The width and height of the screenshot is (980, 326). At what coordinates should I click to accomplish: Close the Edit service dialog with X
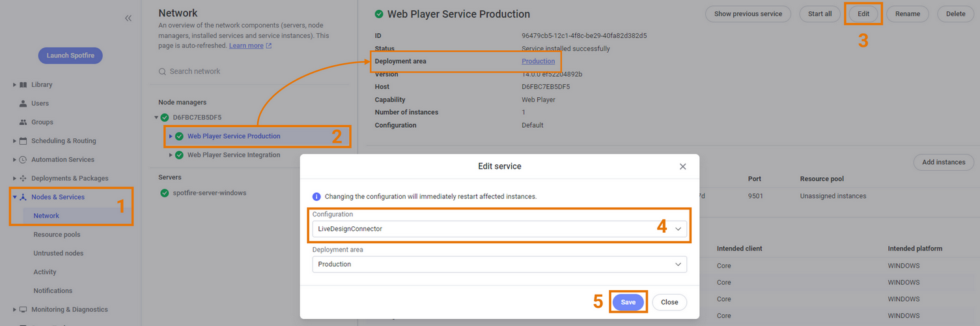point(682,167)
